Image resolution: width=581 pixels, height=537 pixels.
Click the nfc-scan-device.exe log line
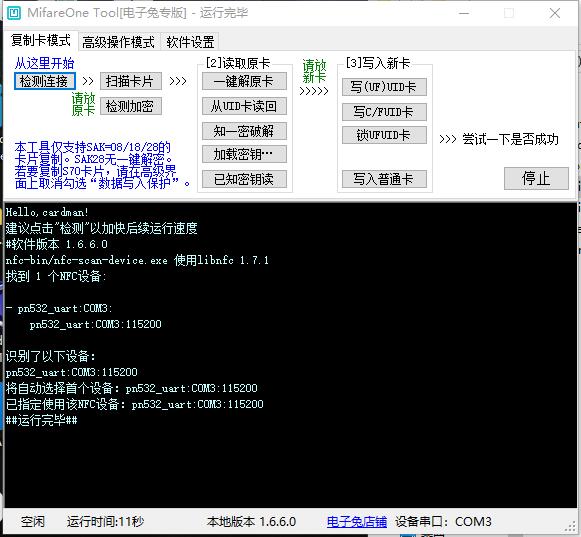(137, 260)
